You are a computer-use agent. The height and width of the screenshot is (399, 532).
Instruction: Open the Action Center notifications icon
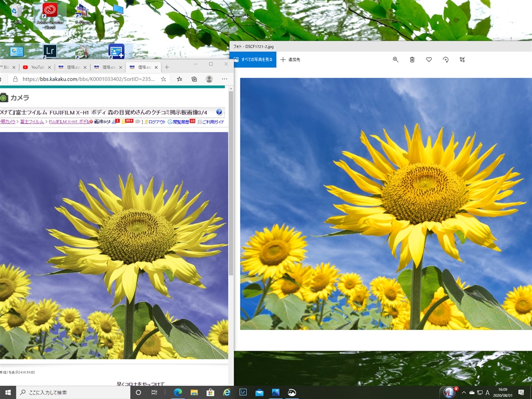pos(521,393)
